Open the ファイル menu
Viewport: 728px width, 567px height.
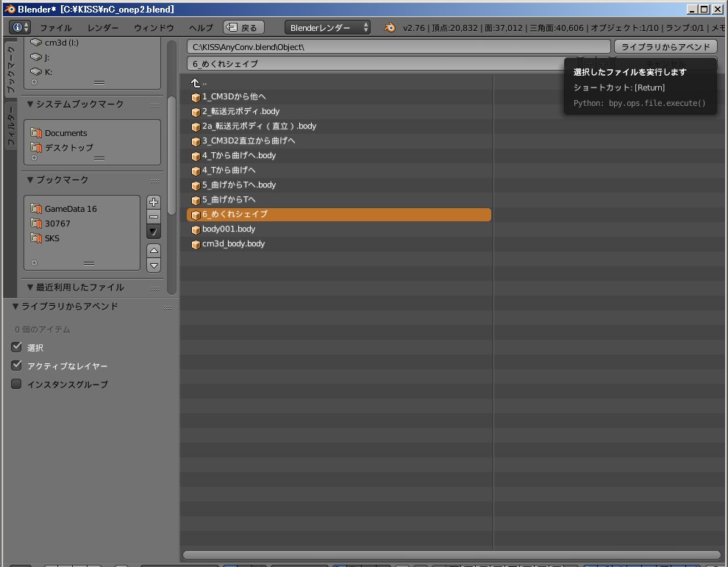coord(56,28)
